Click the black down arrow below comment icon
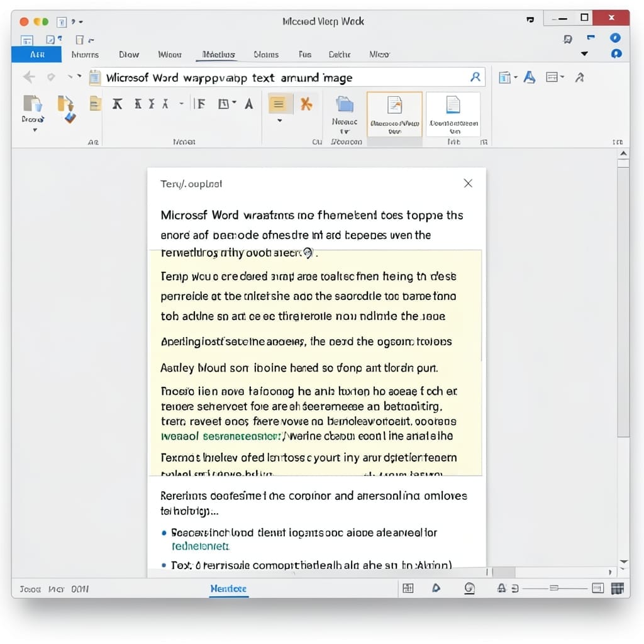The height and width of the screenshot is (644, 644). [x=584, y=53]
